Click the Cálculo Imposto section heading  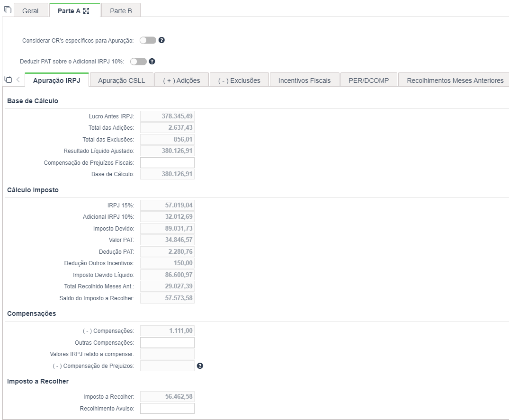coord(33,190)
